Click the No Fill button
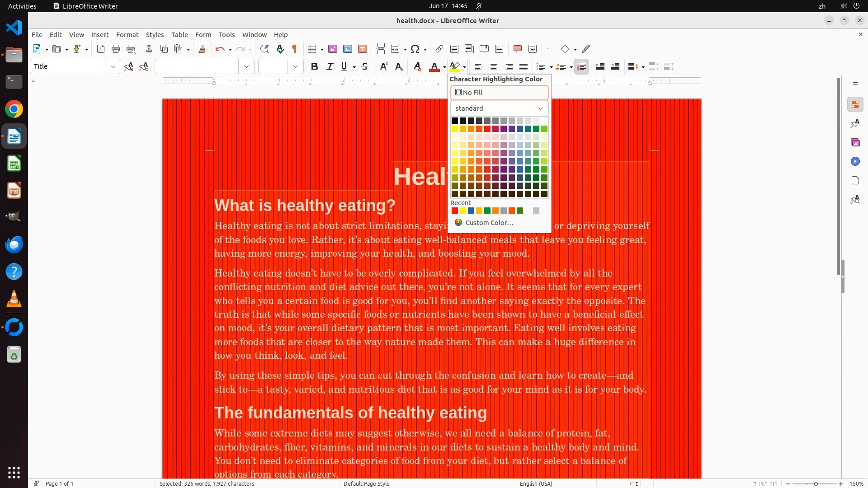 point(499,93)
